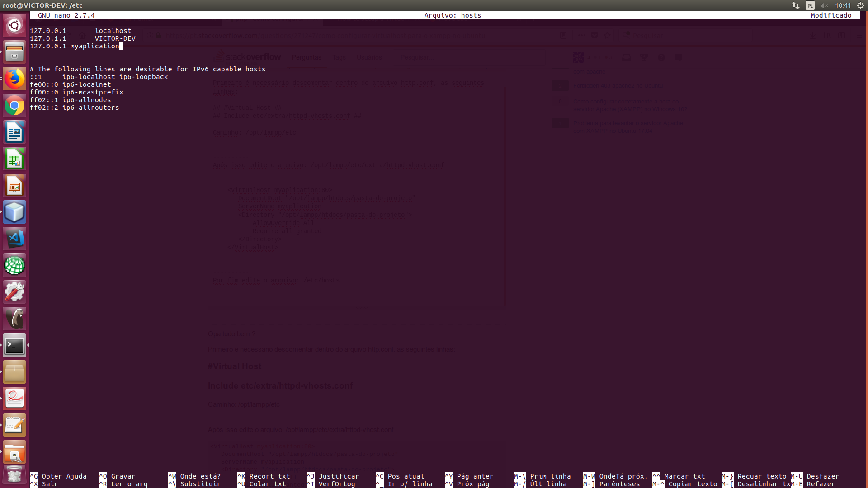This screenshot has height=488, width=868.
Task: Click ^O Gravar shortcut label
Action: [x=117, y=476]
